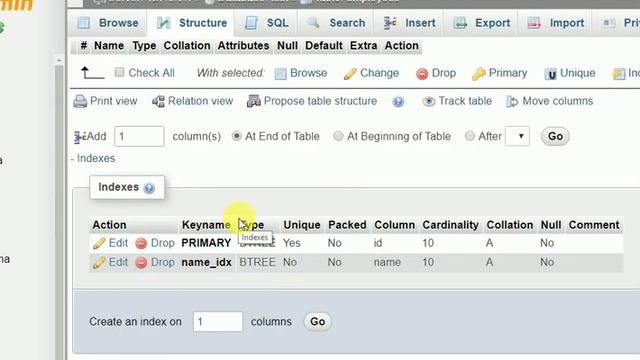Image resolution: width=640 pixels, height=360 pixels.
Task: Click the Relation view icon
Action: (x=158, y=101)
